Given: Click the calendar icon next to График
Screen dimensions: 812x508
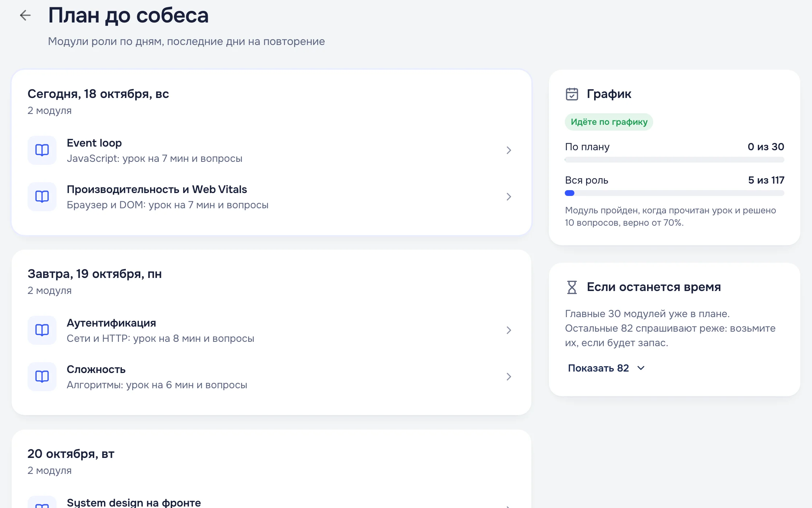Looking at the screenshot, I should [x=572, y=94].
